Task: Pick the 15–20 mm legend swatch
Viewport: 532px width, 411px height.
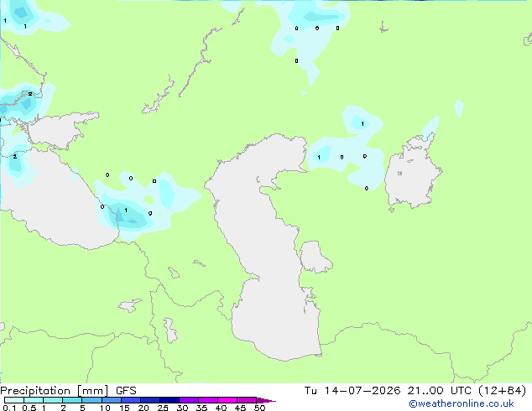Action: [131, 400]
